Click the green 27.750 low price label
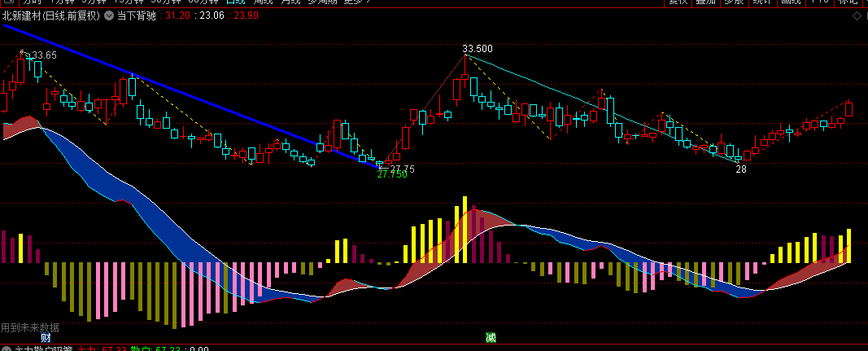Image resolution: width=868 pixels, height=351 pixels. (392, 174)
